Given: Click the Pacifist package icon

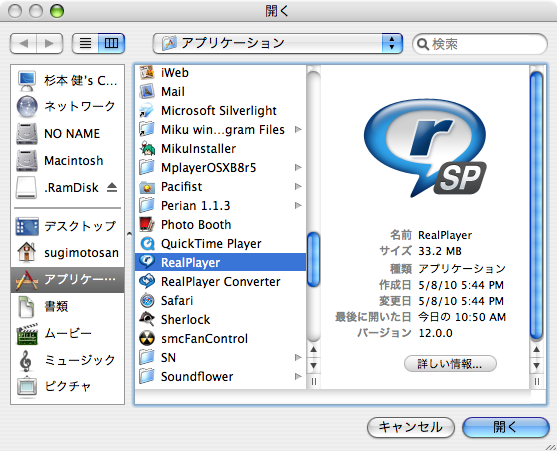Looking at the screenshot, I should (147, 186).
